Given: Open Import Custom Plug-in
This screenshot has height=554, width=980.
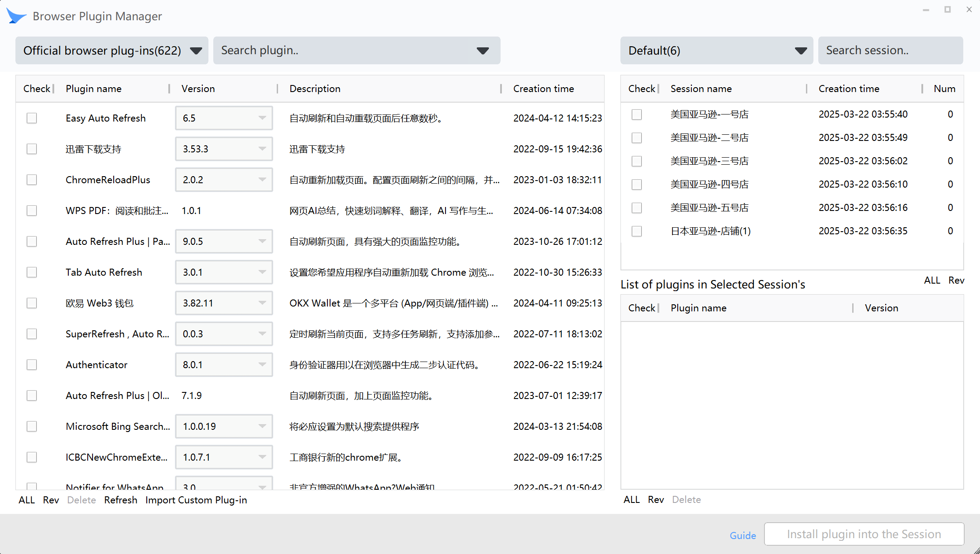Looking at the screenshot, I should [x=196, y=500].
